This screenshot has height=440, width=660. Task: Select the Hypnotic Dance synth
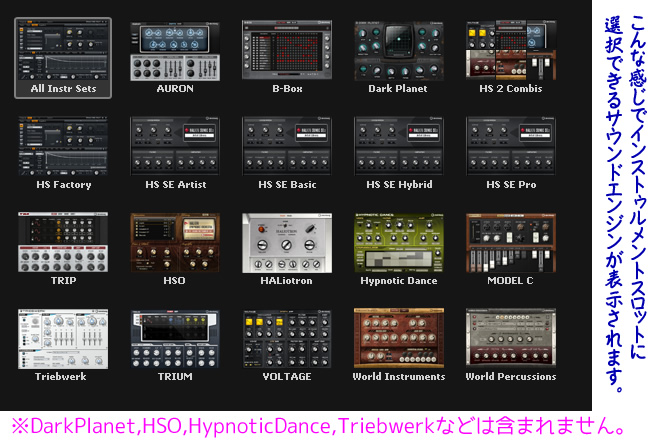click(399, 242)
